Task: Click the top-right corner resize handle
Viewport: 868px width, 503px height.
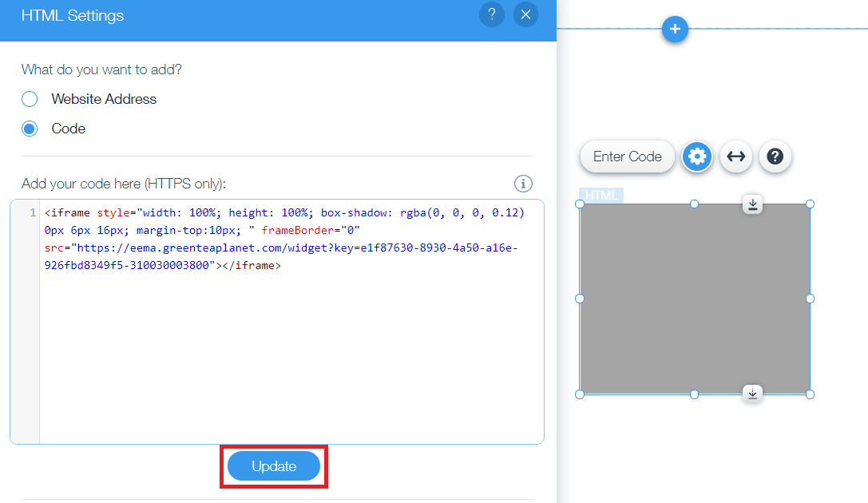Action: point(810,204)
